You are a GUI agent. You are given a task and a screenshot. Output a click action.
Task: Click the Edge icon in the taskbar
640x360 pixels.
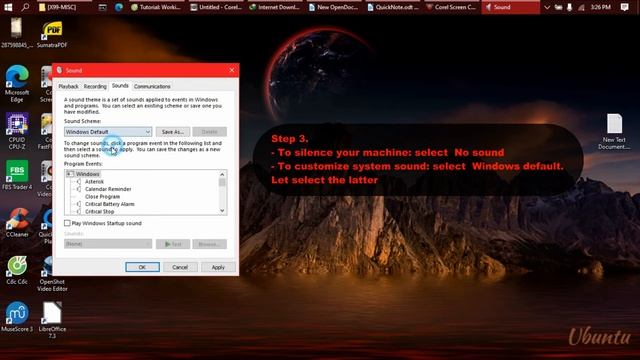(119, 7)
